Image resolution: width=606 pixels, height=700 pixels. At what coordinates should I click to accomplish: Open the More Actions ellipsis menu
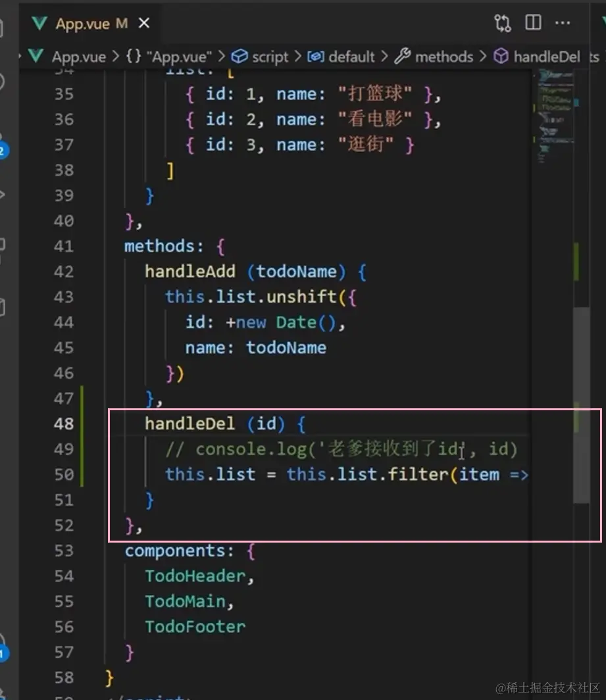pyautogui.click(x=563, y=23)
